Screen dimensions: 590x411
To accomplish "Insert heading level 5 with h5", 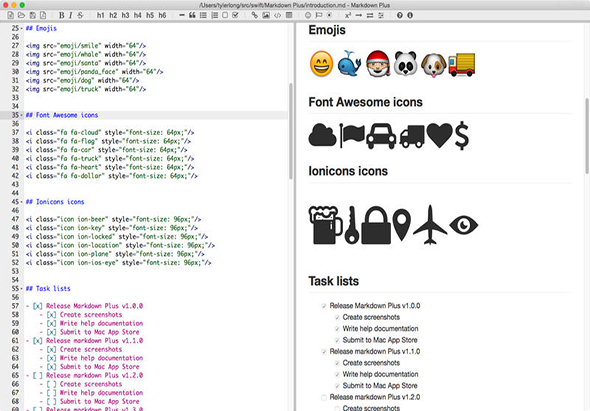I will [150, 15].
